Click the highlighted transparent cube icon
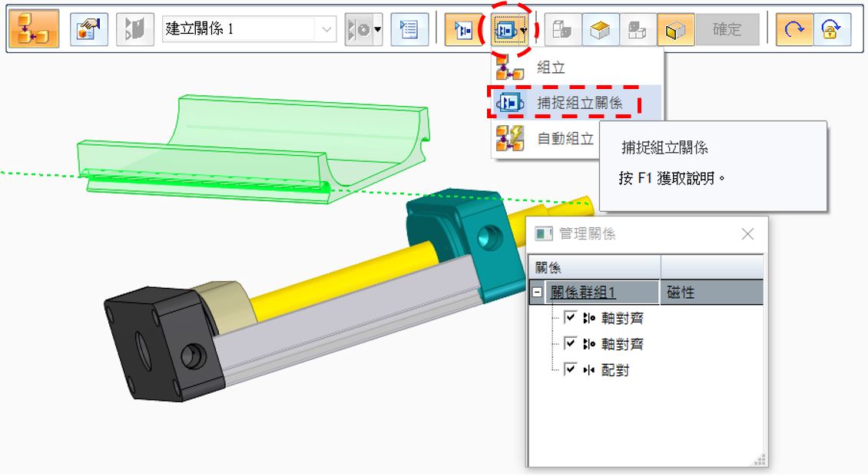868x476 pixels. pyautogui.click(x=675, y=29)
